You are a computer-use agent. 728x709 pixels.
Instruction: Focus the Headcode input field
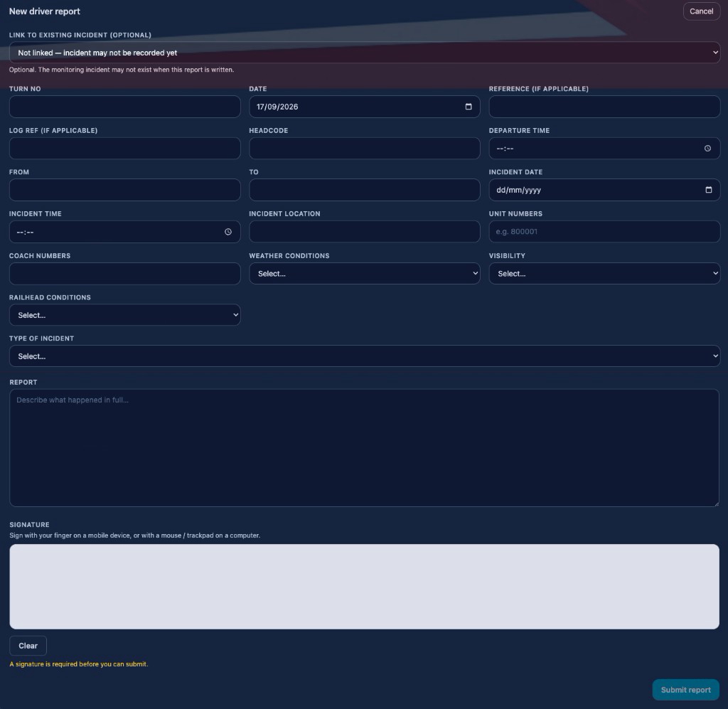coord(365,148)
